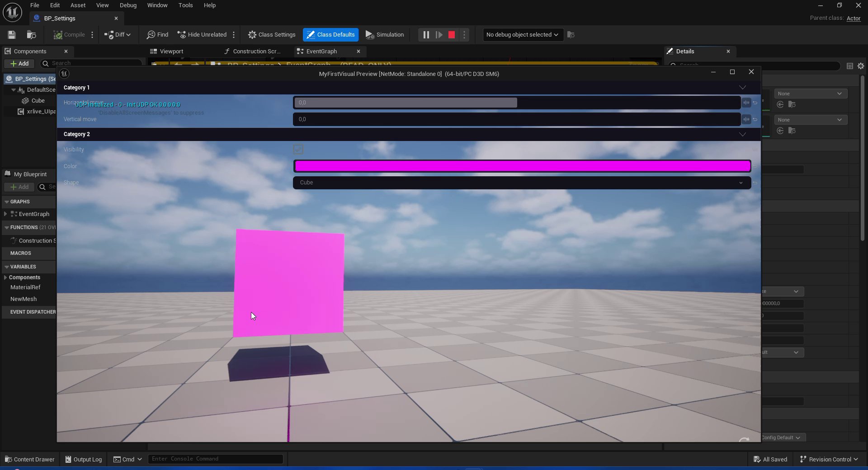Open the Edit menu
Screen dimensions: 868x470
[x=55, y=5]
